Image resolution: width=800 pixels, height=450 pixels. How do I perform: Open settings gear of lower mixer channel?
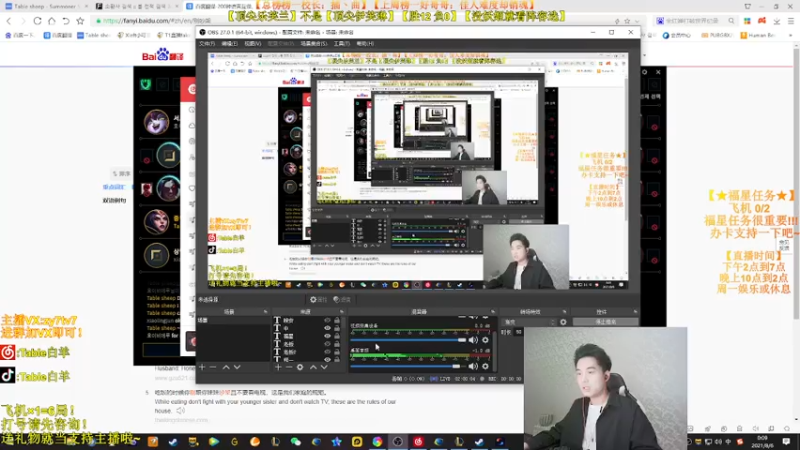click(x=485, y=366)
